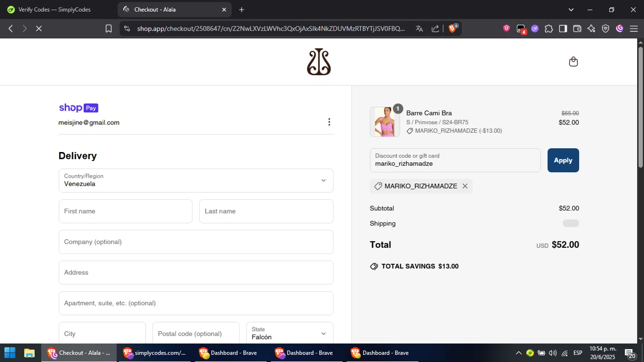Open Brave Wallet icon
Viewport: 644px width, 362px height.
(x=577, y=29)
